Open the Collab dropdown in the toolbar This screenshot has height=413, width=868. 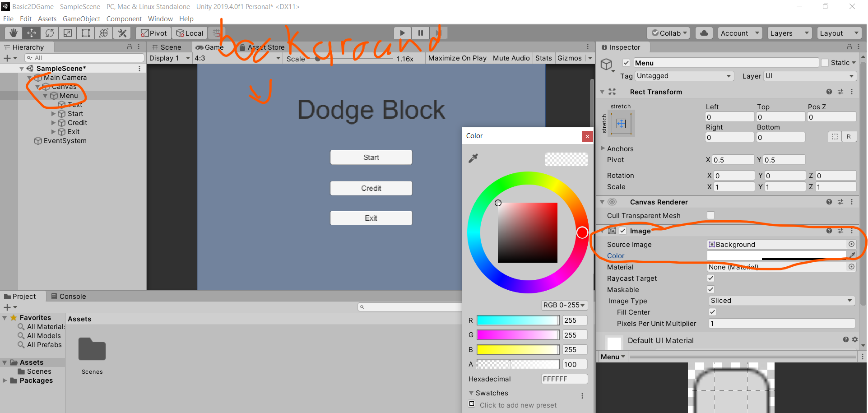pyautogui.click(x=668, y=32)
